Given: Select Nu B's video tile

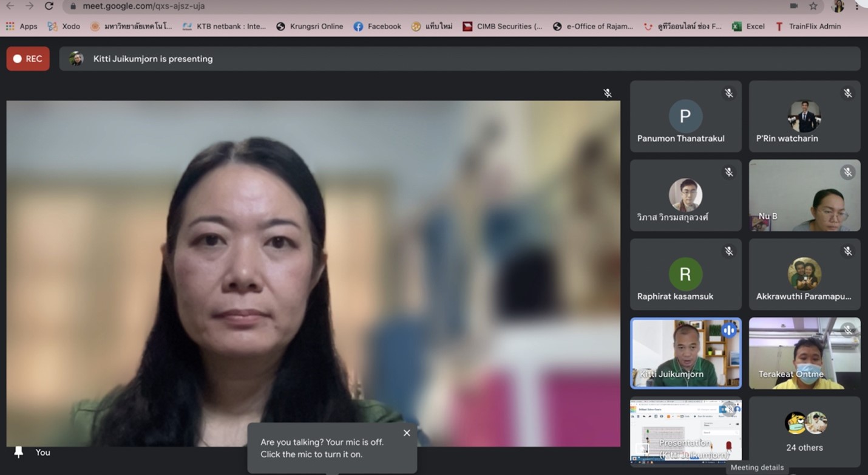Looking at the screenshot, I should point(804,195).
